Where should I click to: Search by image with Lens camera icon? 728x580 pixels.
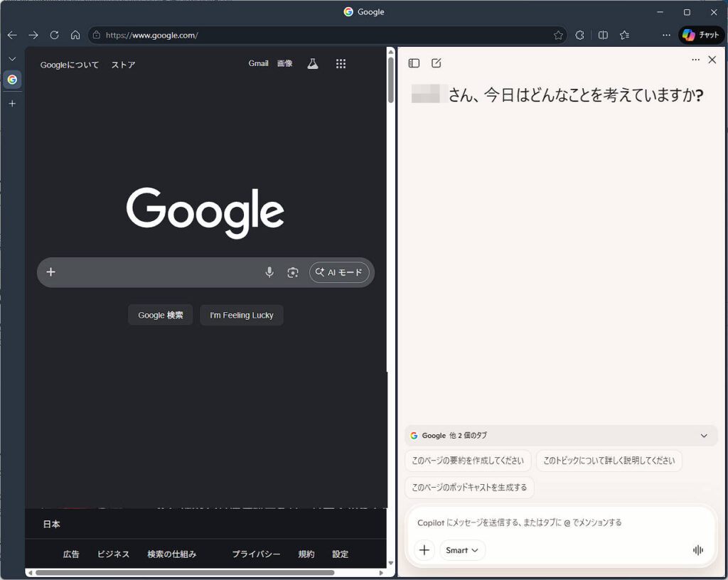[x=292, y=272]
